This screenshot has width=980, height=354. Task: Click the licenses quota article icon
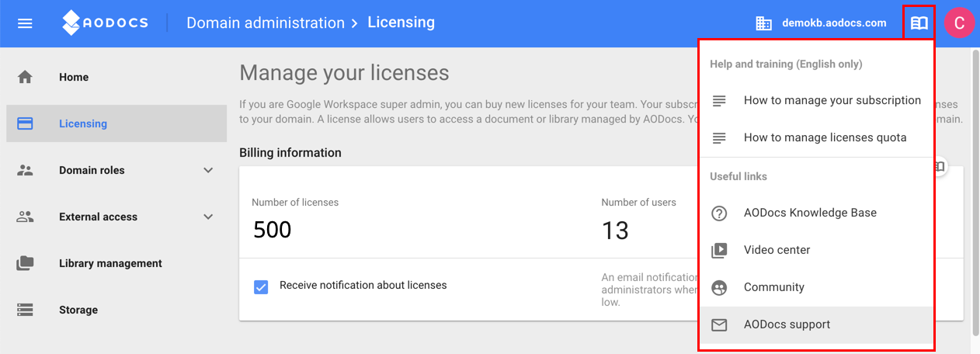click(719, 137)
